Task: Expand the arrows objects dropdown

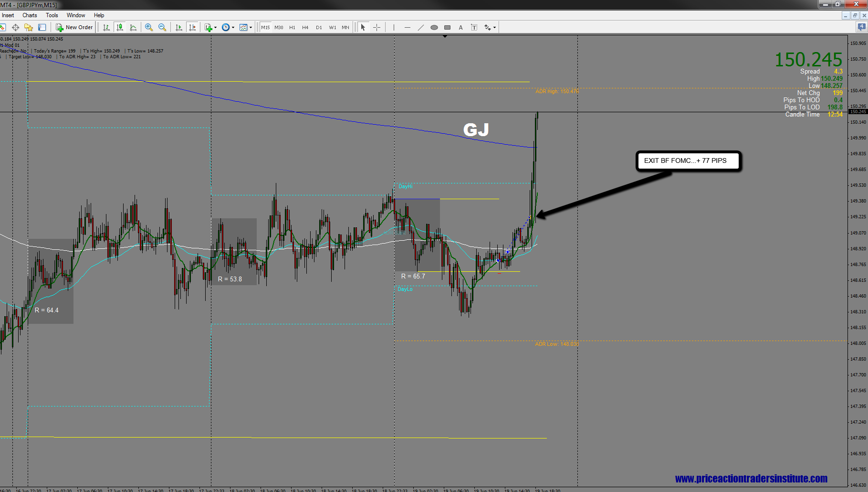Action: tap(495, 27)
